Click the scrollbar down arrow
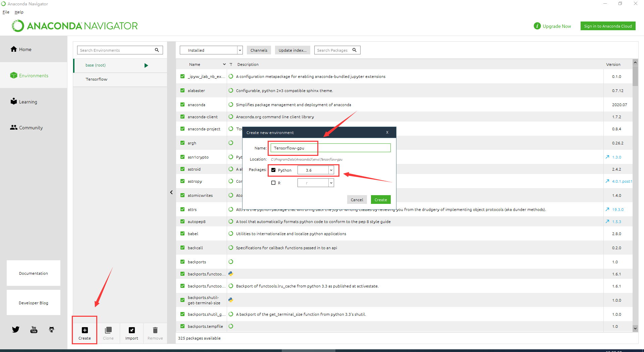 635,328
